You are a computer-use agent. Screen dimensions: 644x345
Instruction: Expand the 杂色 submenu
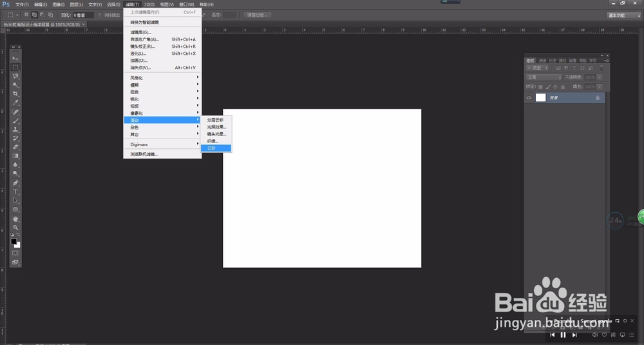[162, 128]
